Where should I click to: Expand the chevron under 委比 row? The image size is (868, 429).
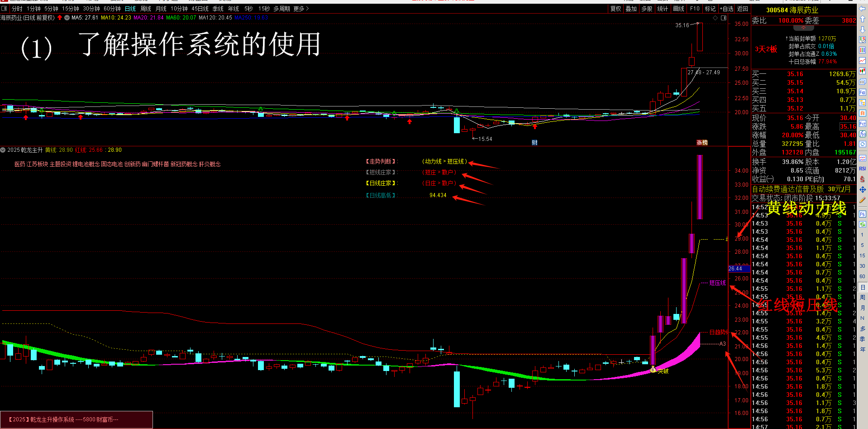(x=804, y=28)
